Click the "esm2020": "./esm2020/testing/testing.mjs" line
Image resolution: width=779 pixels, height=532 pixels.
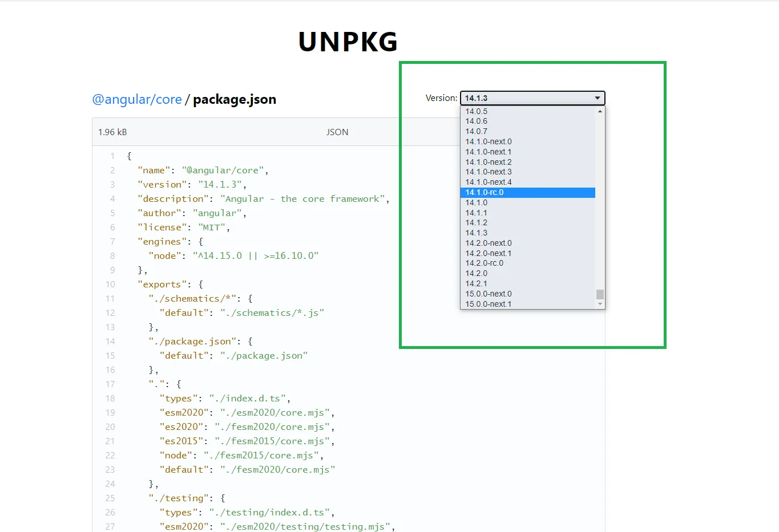[278, 527]
